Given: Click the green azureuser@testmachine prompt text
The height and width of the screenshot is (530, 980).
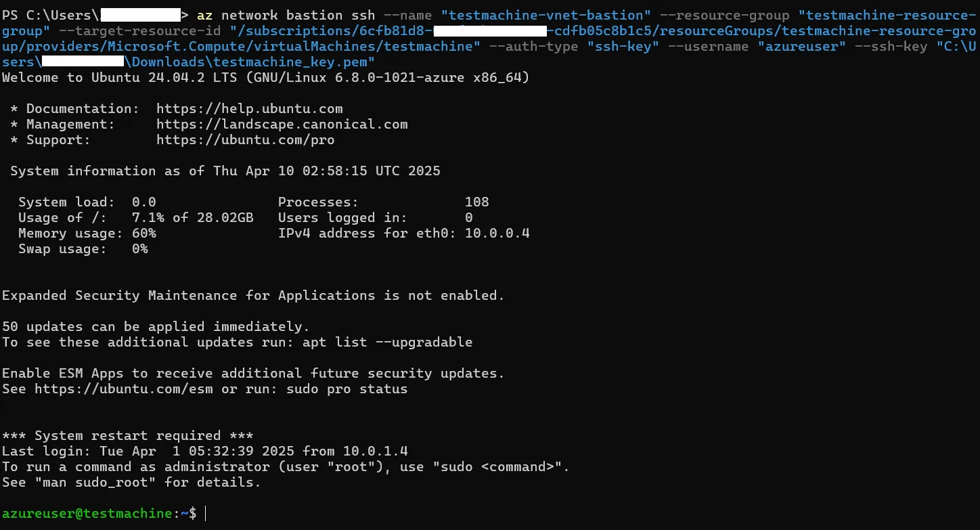Looking at the screenshot, I should click(87, 514).
